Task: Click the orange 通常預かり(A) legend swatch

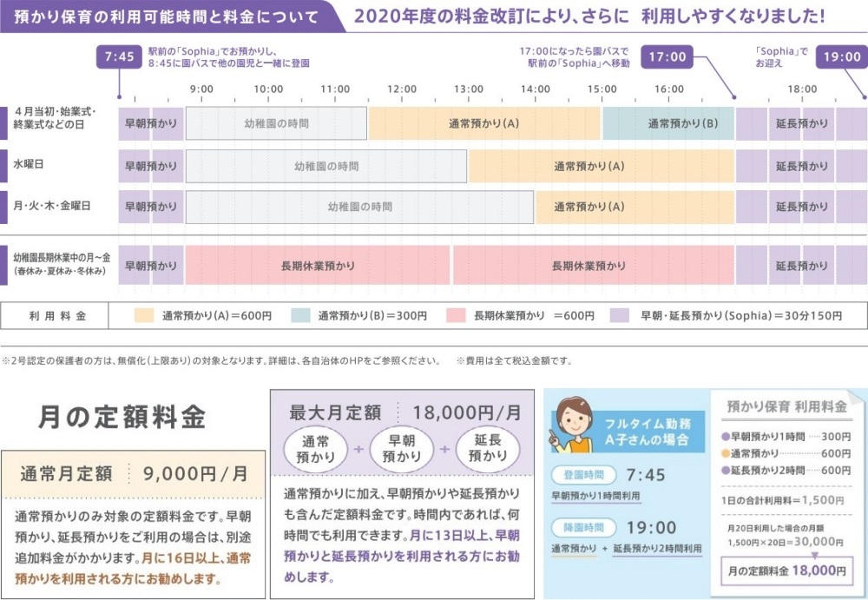Action: coord(144,316)
